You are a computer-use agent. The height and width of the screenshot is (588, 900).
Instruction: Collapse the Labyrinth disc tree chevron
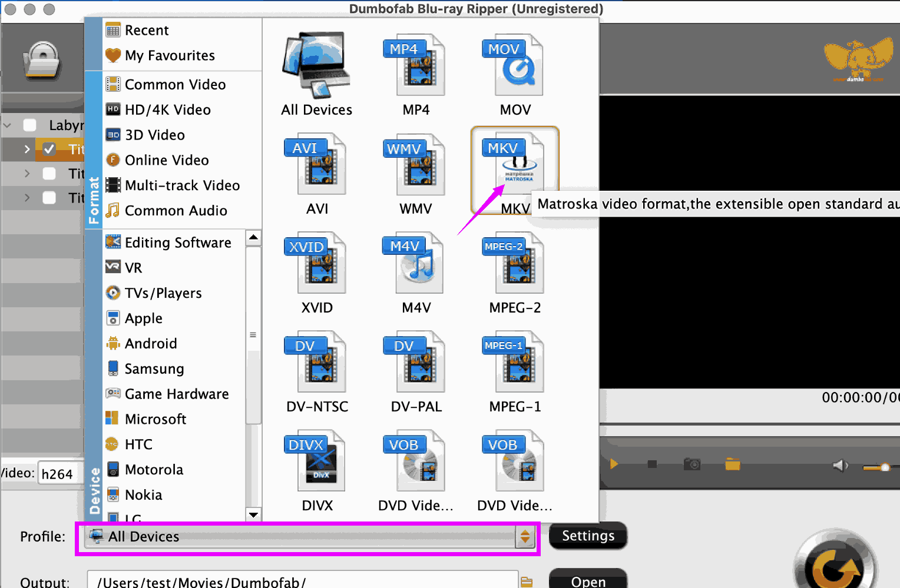(x=8, y=125)
